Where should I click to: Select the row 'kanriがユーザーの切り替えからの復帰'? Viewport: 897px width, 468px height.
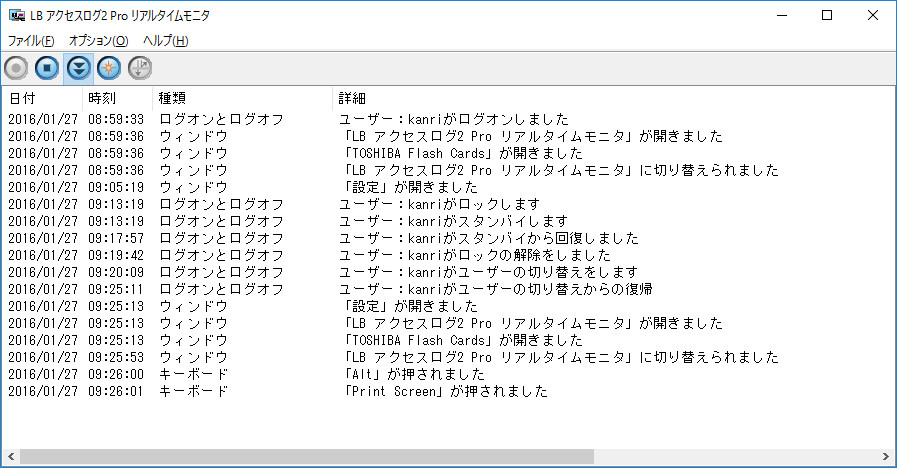(448, 289)
